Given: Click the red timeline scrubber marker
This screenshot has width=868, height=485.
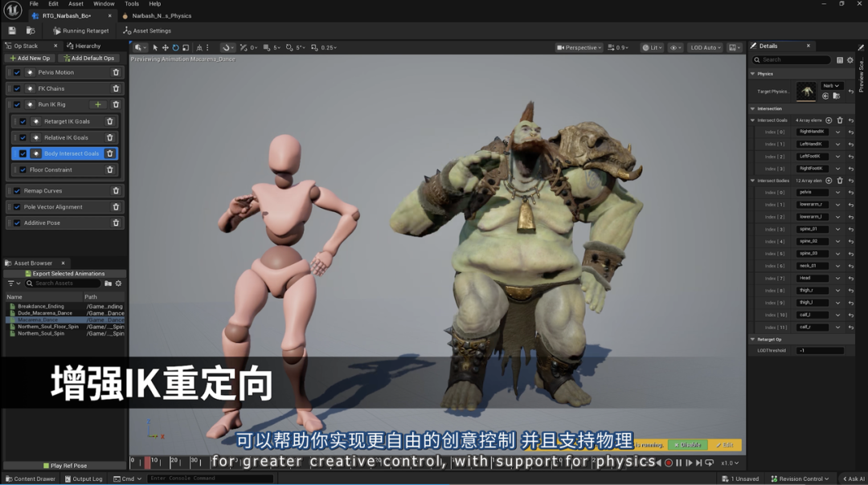Looking at the screenshot, I should 147,462.
